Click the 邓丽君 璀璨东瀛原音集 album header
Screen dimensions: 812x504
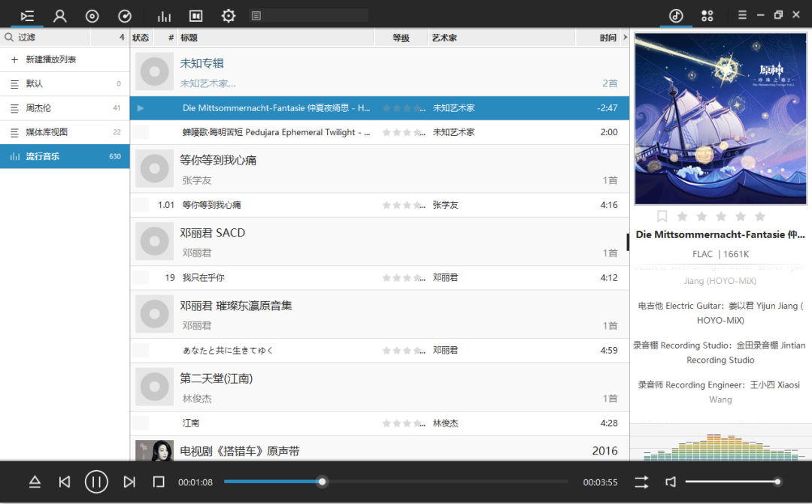[x=380, y=315]
